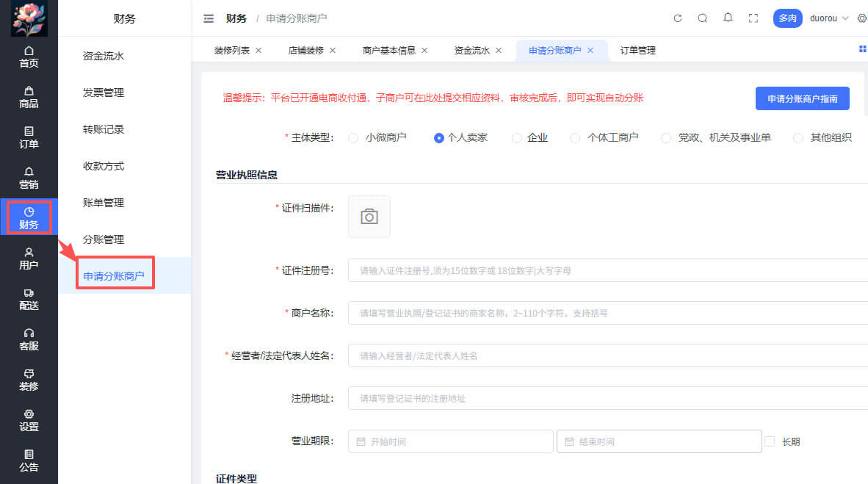The image size is (868, 484).
Task: Click the refresh icon in the top bar
Action: click(x=677, y=18)
